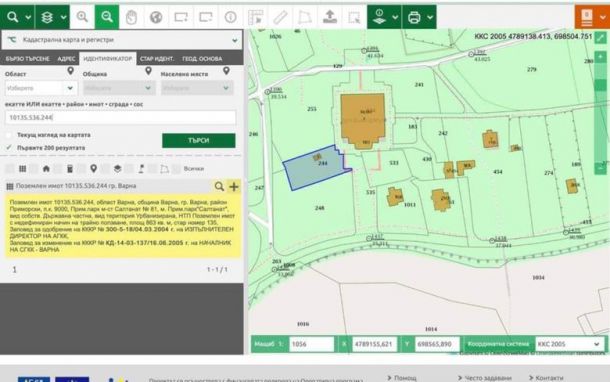Switch to the АДРЕС tab
Viewport: 610px width, 382px height.
(x=66, y=59)
